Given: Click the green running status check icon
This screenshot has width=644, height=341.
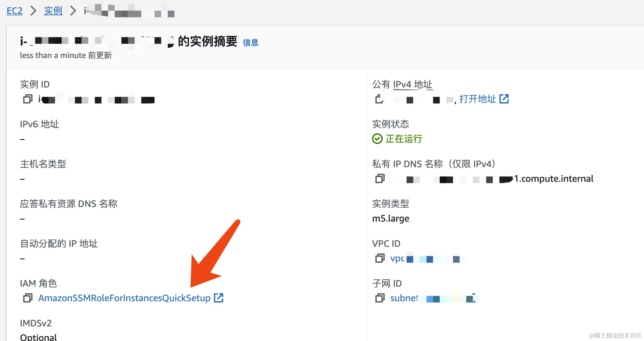Looking at the screenshot, I should coord(377,139).
